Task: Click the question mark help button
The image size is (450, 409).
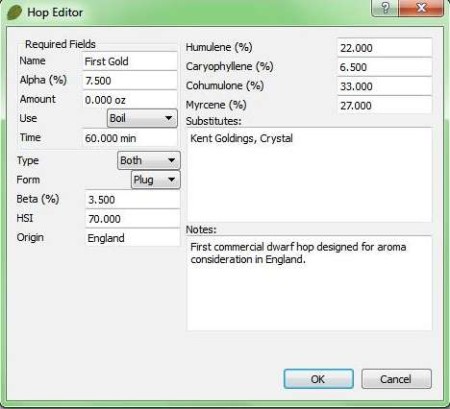Action: (385, 7)
